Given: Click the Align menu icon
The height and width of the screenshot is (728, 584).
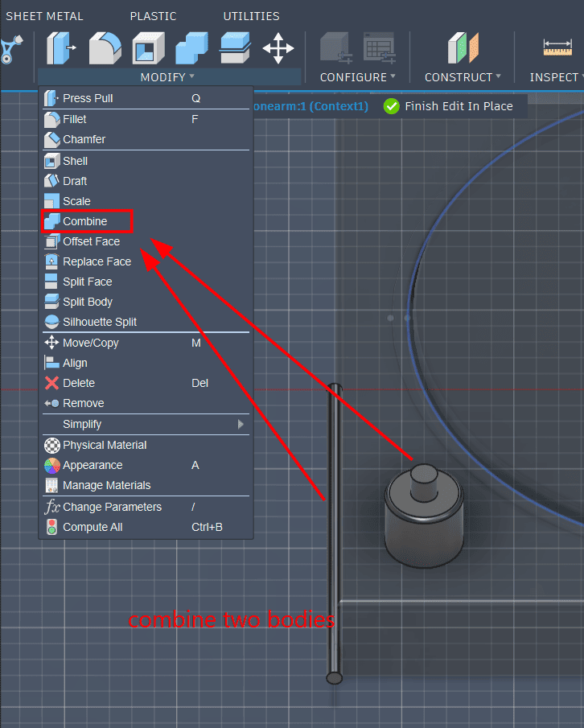Looking at the screenshot, I should [52, 363].
